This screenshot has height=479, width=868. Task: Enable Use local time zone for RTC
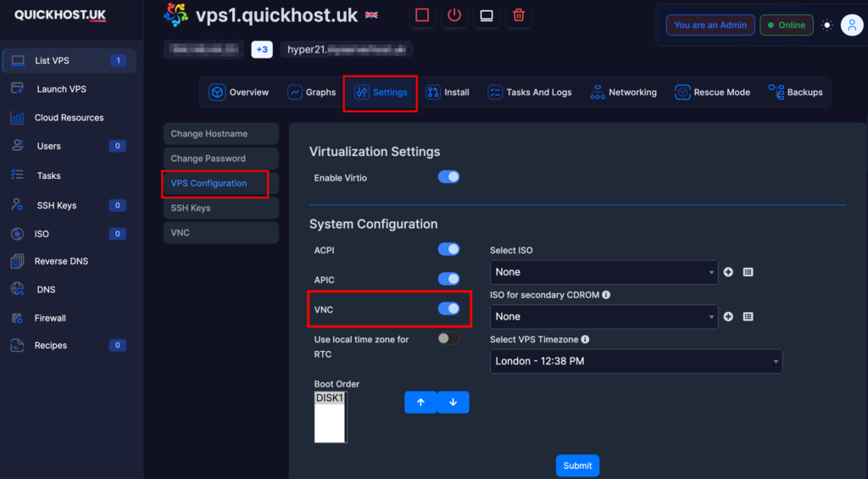tap(448, 338)
